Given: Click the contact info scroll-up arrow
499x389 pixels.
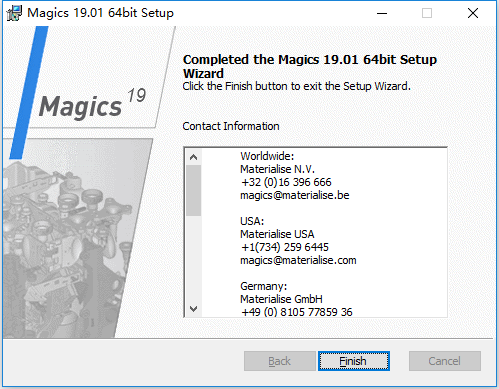Looking at the screenshot, I should [193, 157].
